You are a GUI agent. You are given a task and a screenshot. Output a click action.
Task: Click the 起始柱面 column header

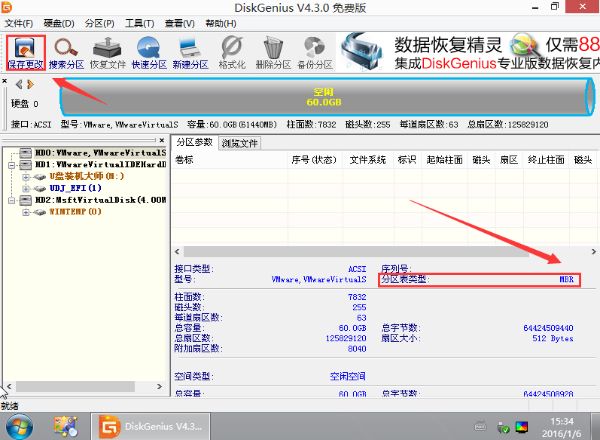click(x=445, y=160)
